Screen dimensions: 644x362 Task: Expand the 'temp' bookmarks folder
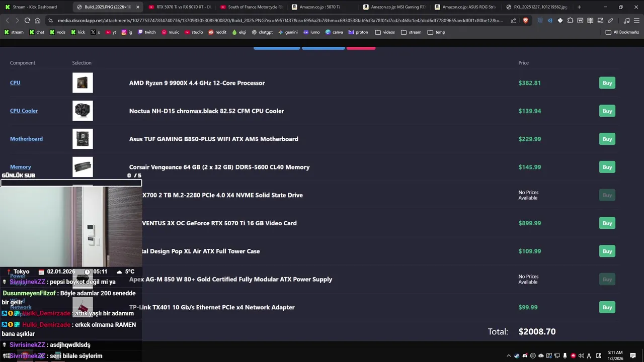[x=436, y=32]
